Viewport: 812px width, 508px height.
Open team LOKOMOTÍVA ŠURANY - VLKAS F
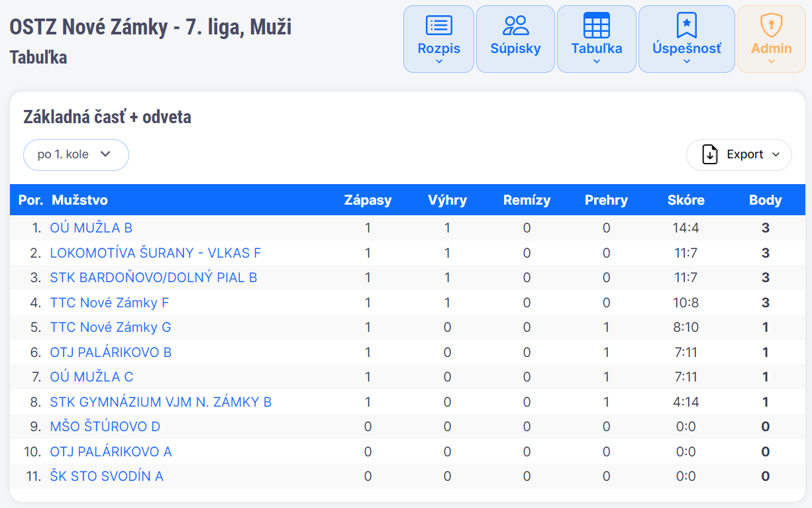156,253
